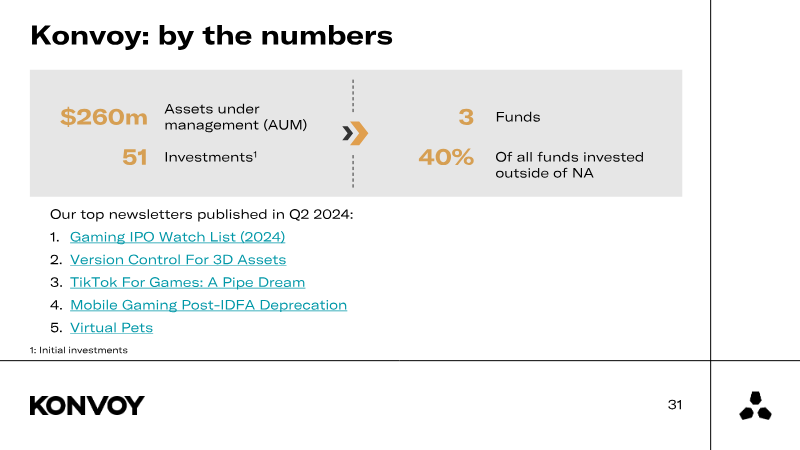Click the 'Assets under management (AUM)' label

click(235, 117)
